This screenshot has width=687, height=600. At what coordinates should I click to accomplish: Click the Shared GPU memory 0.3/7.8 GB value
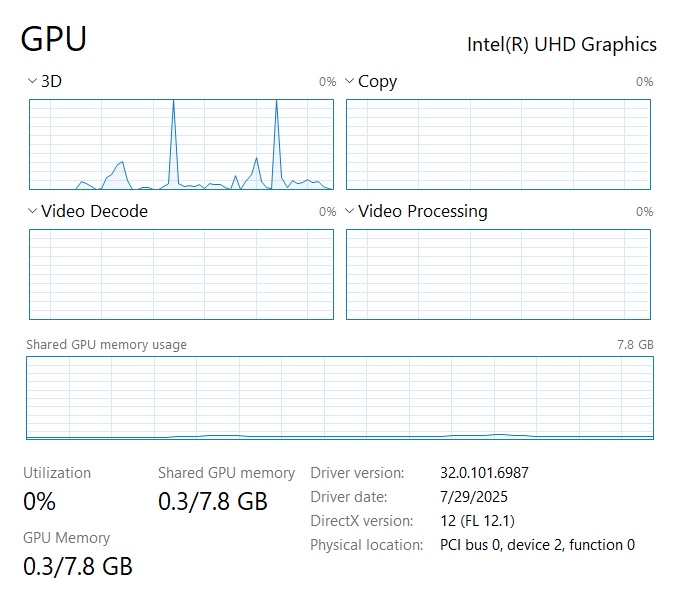(213, 501)
